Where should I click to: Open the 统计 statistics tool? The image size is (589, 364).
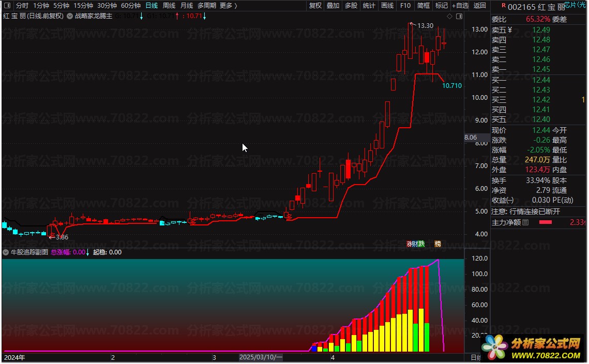click(x=369, y=6)
